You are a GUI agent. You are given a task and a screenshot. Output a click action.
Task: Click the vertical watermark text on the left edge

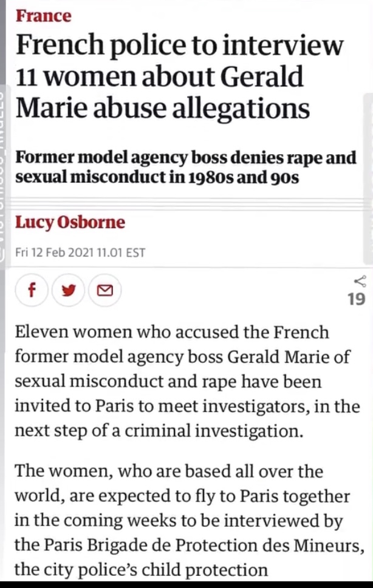pos(2,176)
